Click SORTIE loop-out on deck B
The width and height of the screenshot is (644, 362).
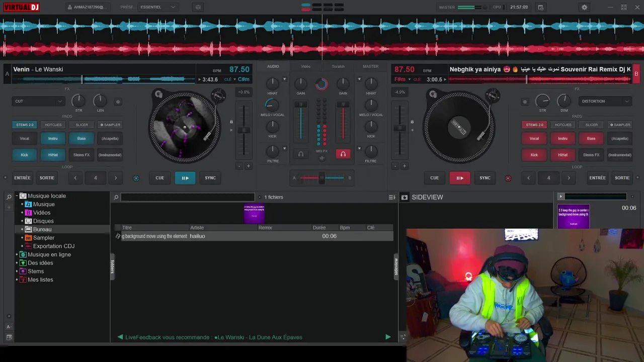(622, 177)
